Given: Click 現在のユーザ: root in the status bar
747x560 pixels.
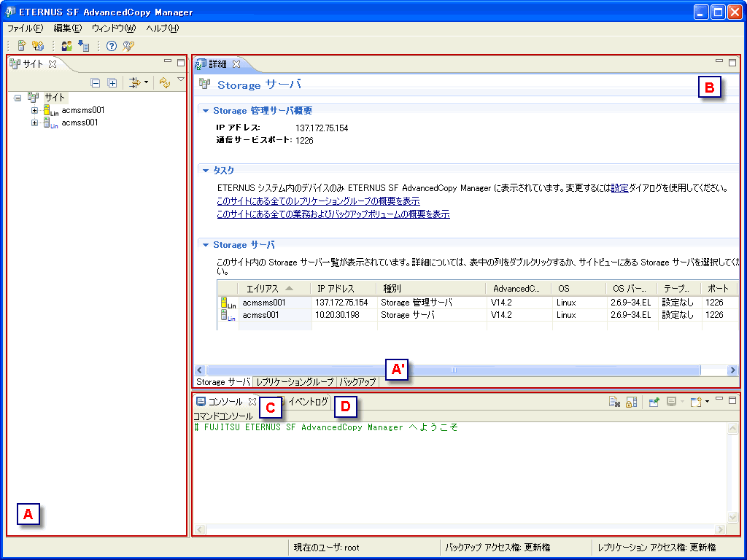Looking at the screenshot, I should click(326, 548).
